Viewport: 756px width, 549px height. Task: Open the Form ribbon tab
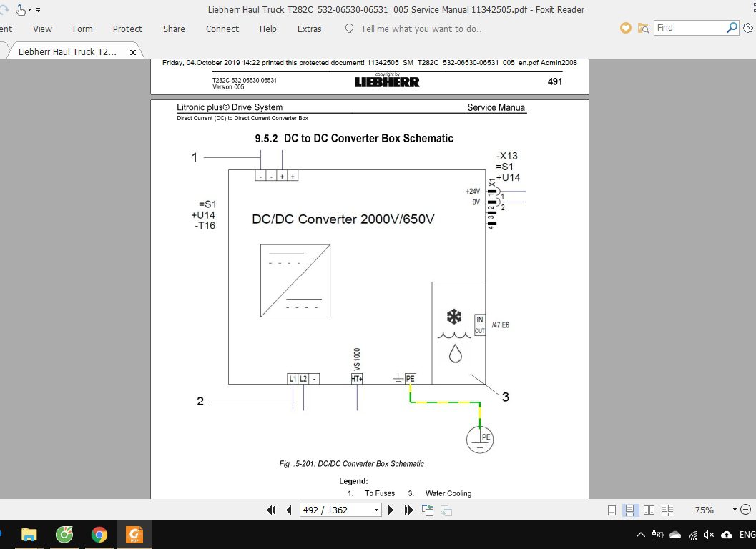(82, 29)
